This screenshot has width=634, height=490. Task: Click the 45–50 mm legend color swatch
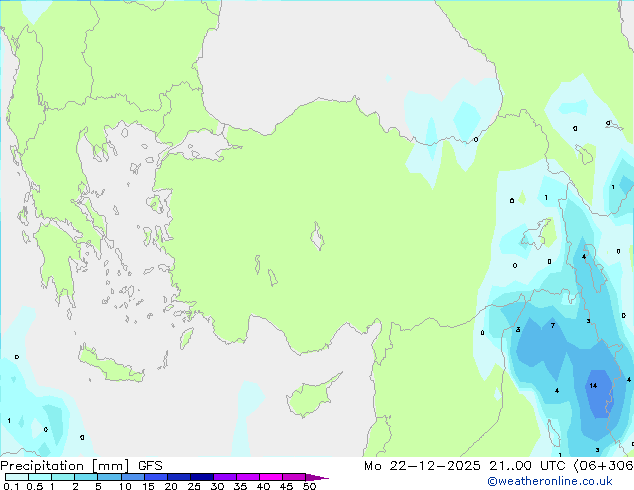pyautogui.click(x=294, y=477)
